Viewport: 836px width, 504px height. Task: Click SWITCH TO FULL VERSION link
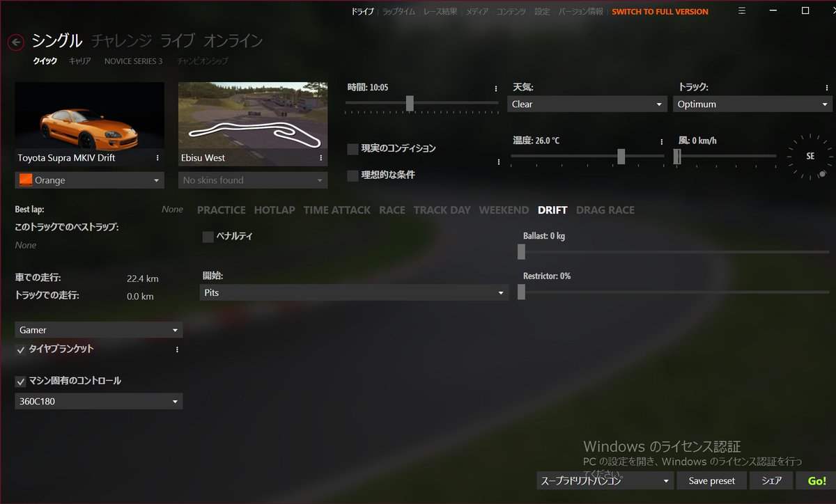[x=660, y=12]
